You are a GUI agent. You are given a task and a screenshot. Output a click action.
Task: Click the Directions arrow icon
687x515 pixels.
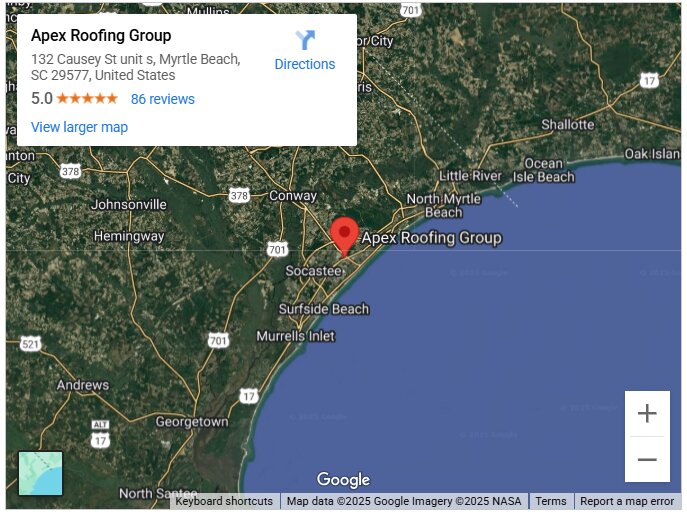pyautogui.click(x=305, y=40)
